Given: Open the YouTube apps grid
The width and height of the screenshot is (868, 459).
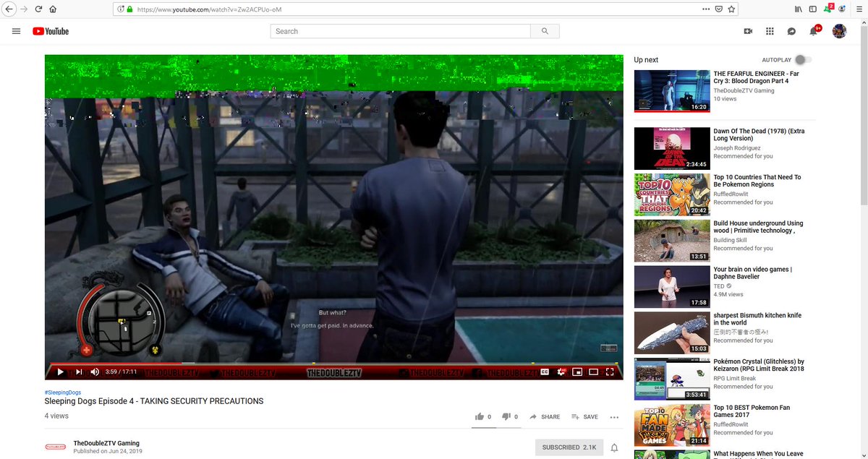Looking at the screenshot, I should [770, 31].
